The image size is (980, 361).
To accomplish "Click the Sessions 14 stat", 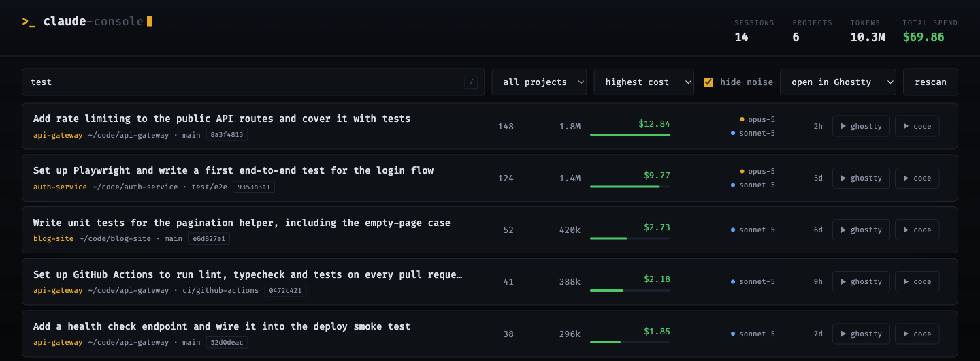I will [754, 31].
